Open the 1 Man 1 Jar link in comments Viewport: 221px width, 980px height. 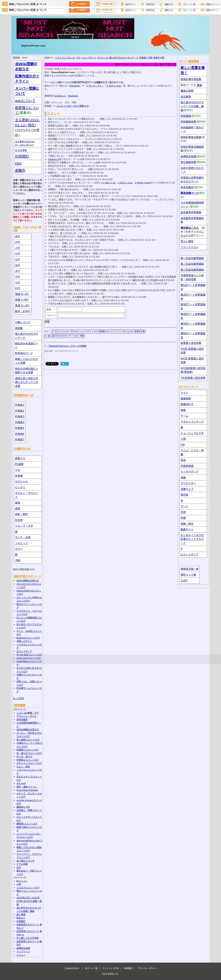[109, 183]
